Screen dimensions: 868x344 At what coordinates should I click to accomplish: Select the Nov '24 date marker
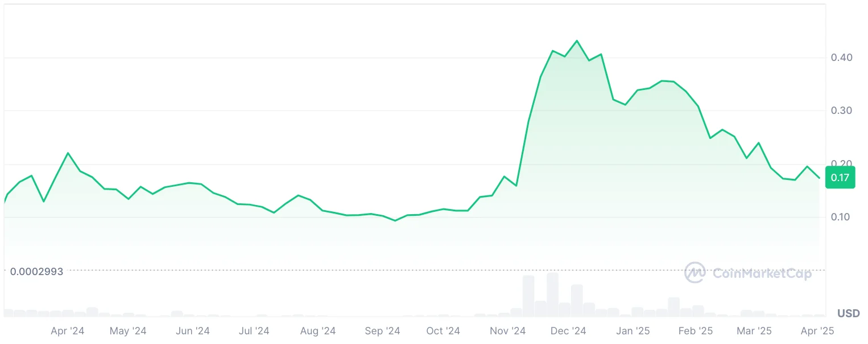tap(507, 331)
